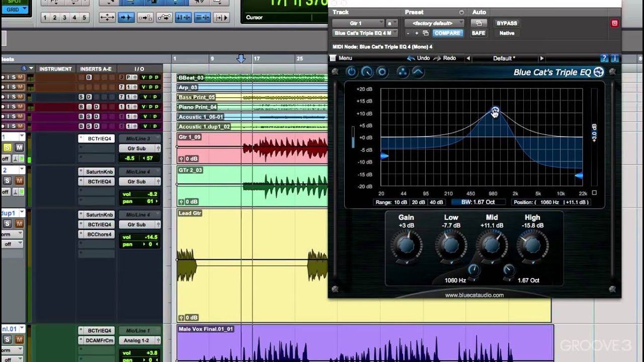This screenshot has height=362, width=644.
Task: Solo the Arp_03 track
Action: pos(14,87)
